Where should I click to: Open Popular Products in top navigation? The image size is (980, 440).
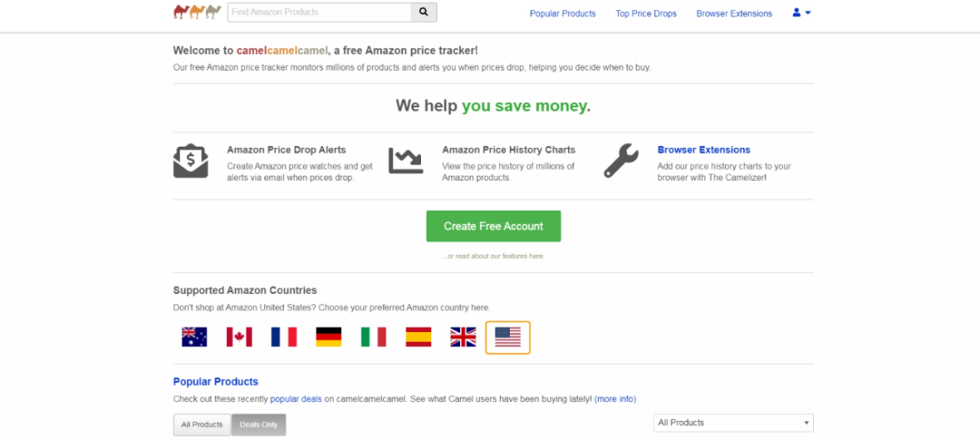click(x=563, y=14)
